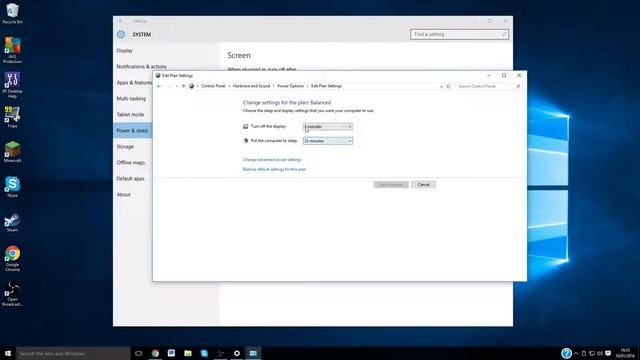Open the Windows Start button
The height and width of the screenshot is (360, 640).
click(8, 353)
